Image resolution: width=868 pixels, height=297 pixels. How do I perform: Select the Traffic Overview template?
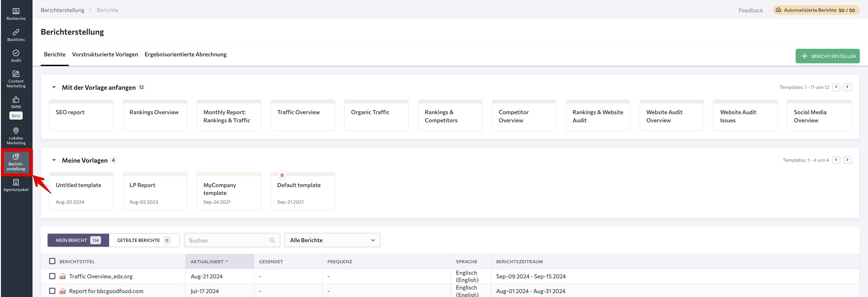click(x=303, y=115)
